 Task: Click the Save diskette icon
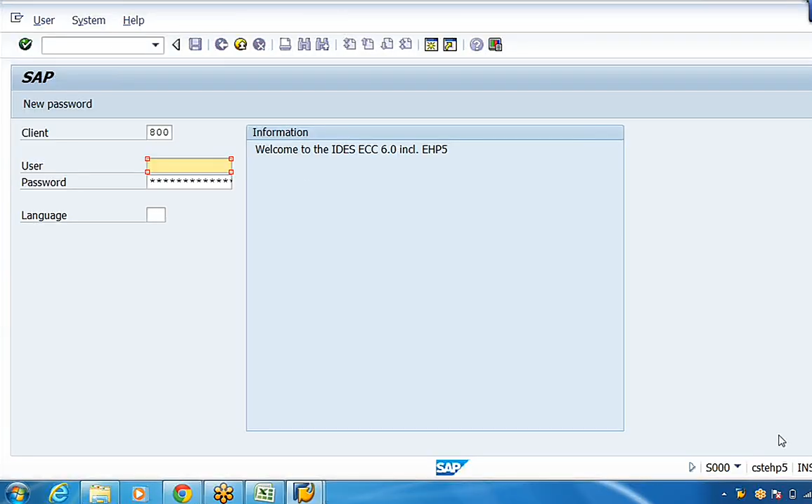coord(195,44)
